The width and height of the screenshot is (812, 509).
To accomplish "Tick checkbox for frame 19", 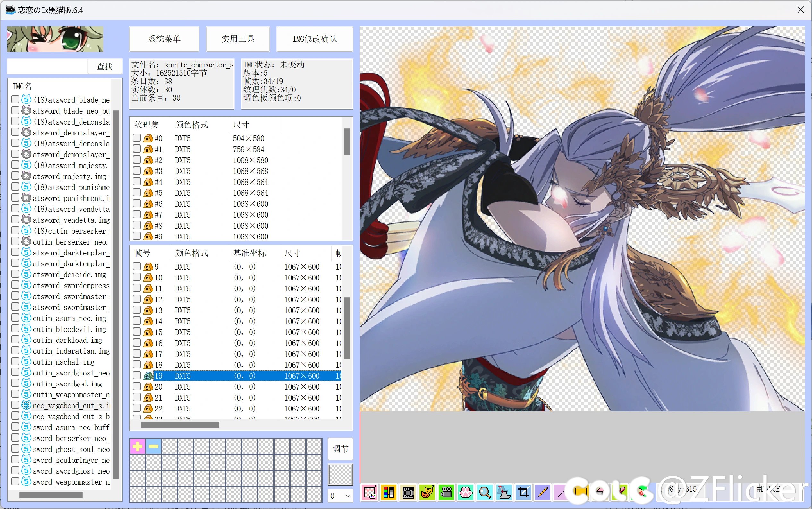I will (x=137, y=375).
